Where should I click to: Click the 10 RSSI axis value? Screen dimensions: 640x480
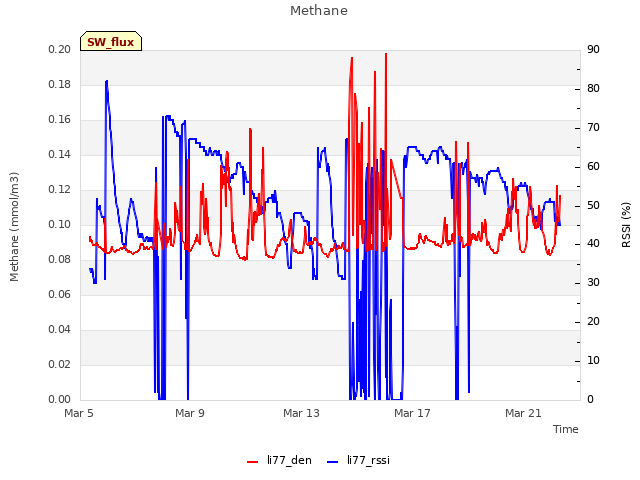593,360
